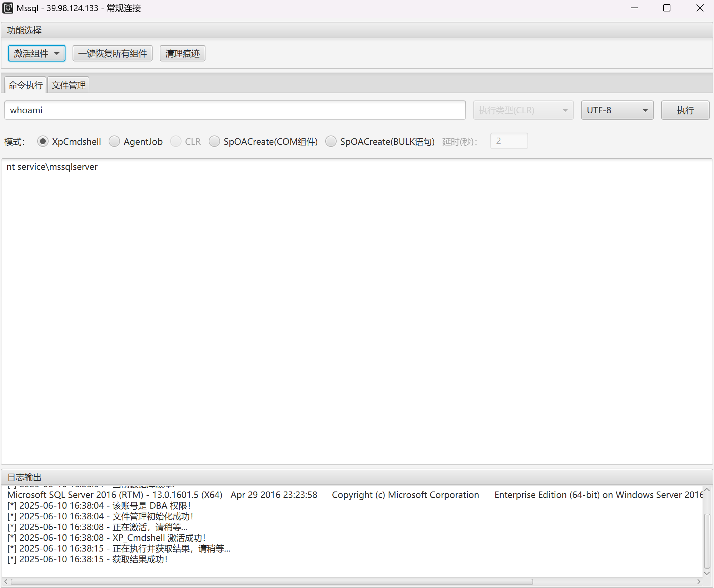Click horizontal scrollbar right arrow
Viewport: 714px width, 588px height.
[x=699, y=582]
